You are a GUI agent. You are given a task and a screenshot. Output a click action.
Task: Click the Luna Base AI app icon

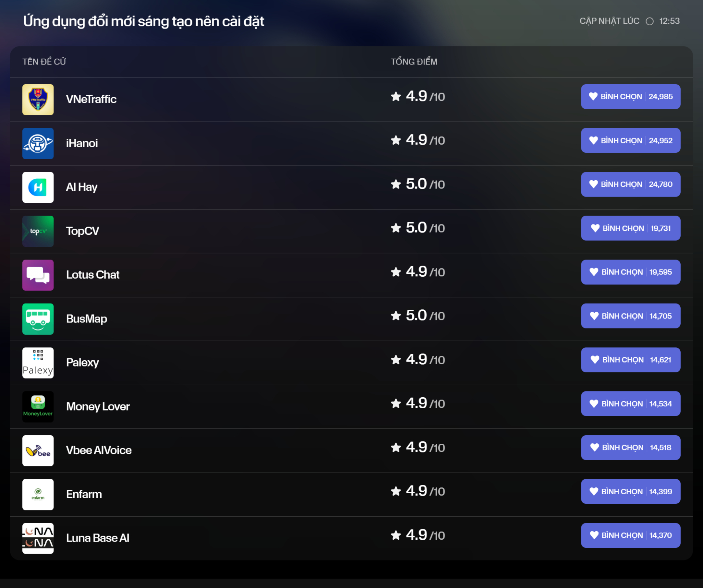tap(38, 538)
